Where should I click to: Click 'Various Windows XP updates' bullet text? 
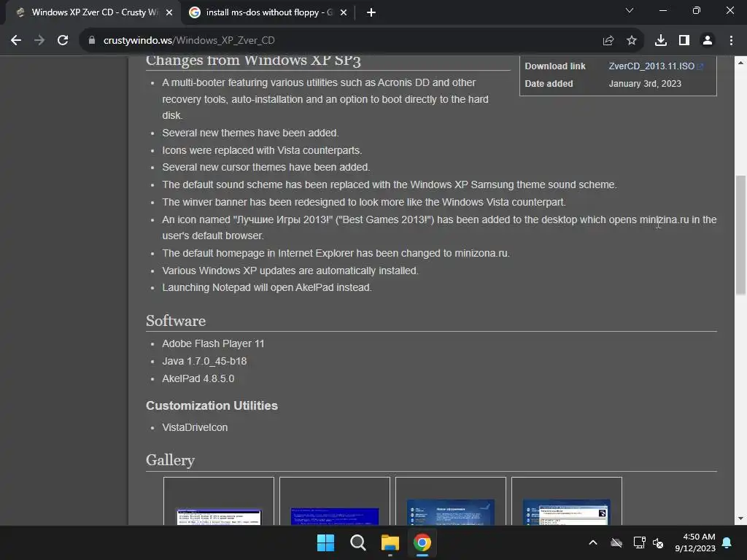(290, 271)
